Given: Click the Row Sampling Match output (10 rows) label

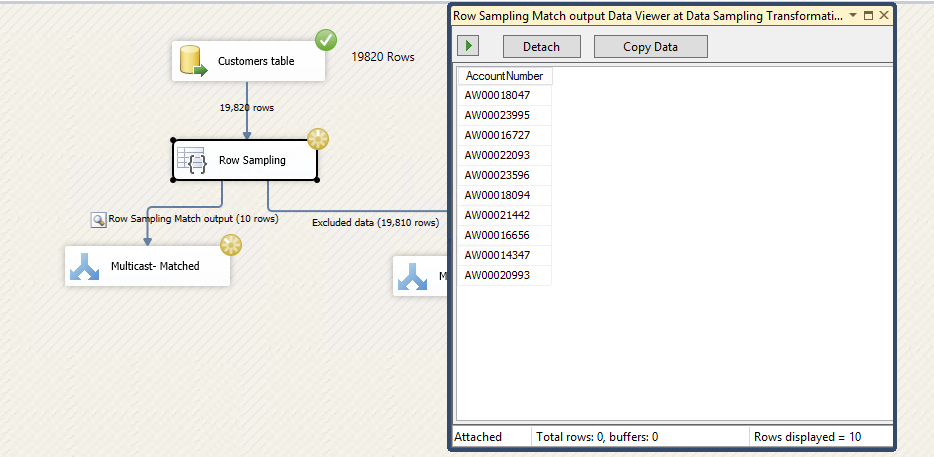Looking at the screenshot, I should tap(194, 219).
